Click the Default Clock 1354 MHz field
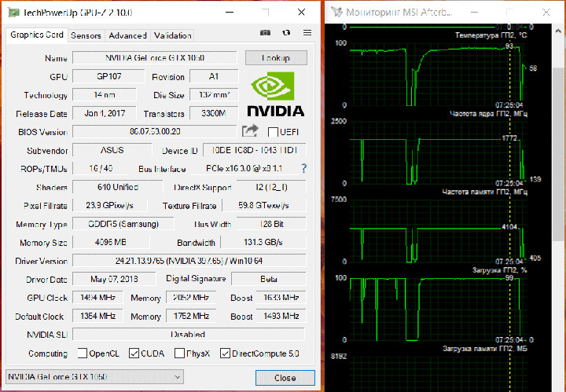The image size is (566, 392). 97,316
